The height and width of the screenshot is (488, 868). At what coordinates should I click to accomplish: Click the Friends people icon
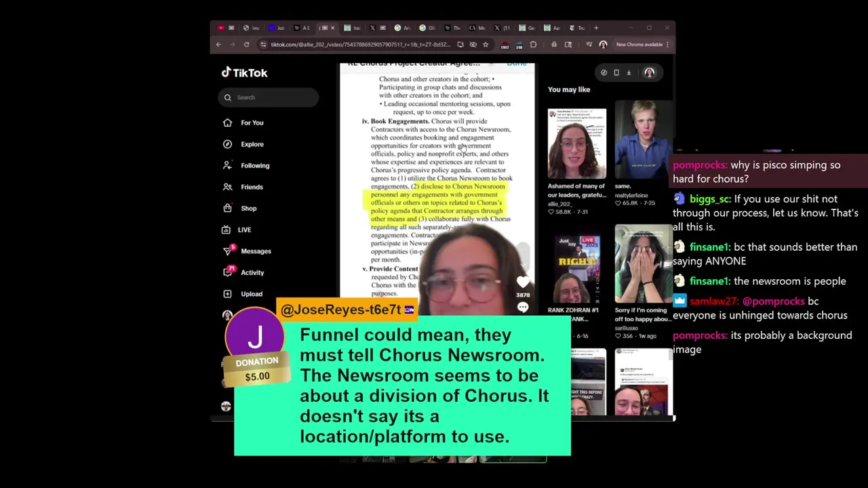tap(227, 187)
